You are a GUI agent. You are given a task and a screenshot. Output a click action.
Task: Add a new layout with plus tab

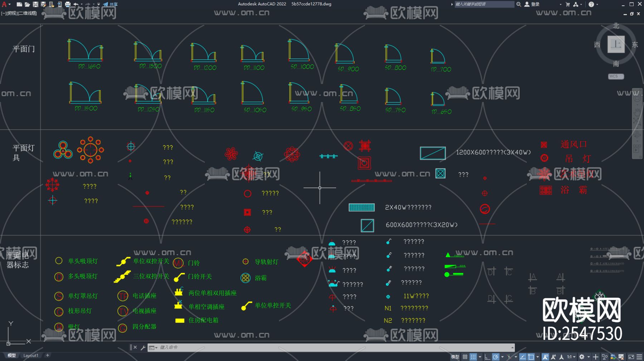click(48, 355)
